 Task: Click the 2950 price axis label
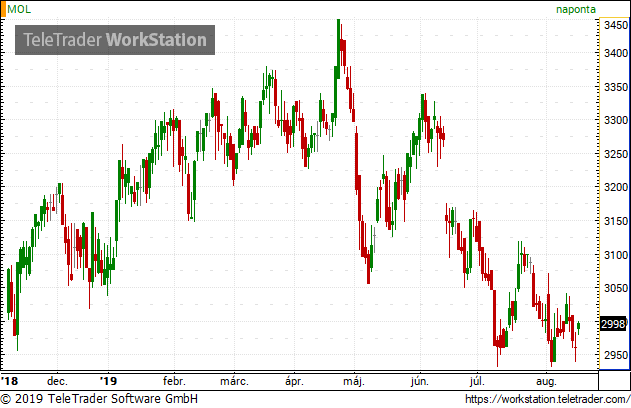[616, 355]
